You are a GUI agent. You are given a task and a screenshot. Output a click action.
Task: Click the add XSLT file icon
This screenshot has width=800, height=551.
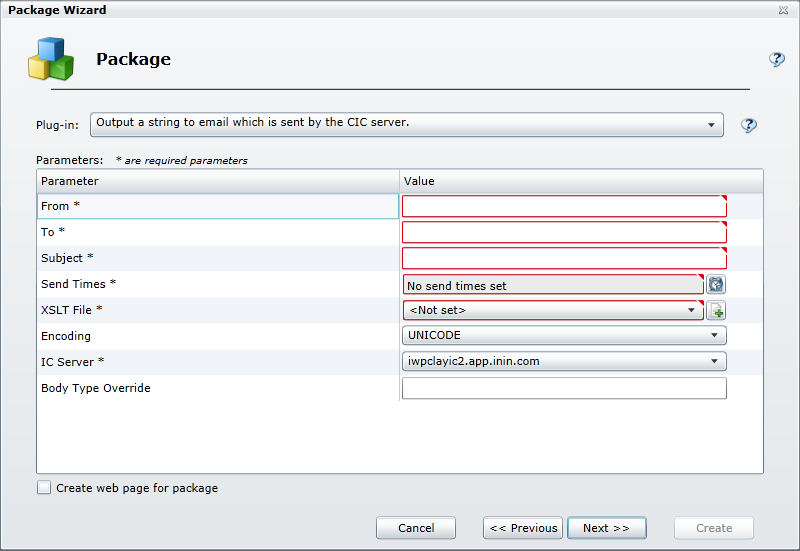(716, 311)
